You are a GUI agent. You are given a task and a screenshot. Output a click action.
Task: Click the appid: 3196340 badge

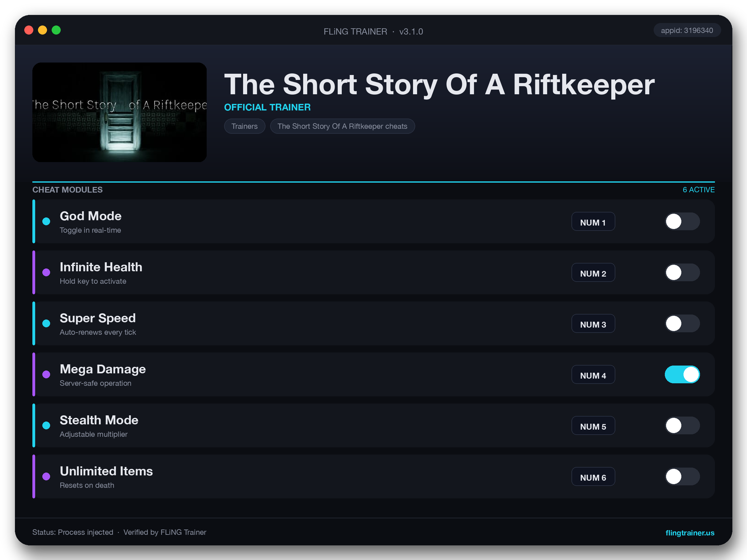[x=687, y=30]
